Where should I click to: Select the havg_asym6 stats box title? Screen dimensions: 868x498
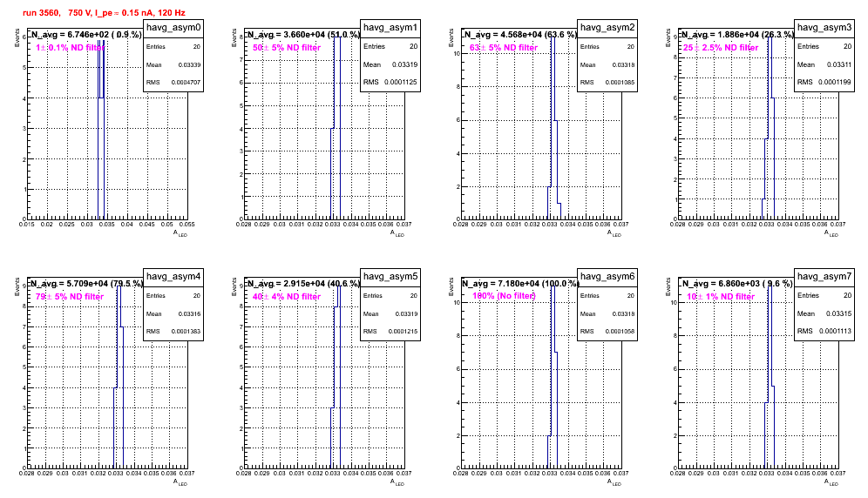(x=607, y=277)
